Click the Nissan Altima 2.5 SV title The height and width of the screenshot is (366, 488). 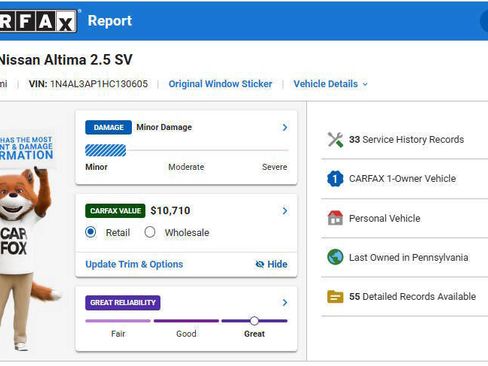pos(65,60)
